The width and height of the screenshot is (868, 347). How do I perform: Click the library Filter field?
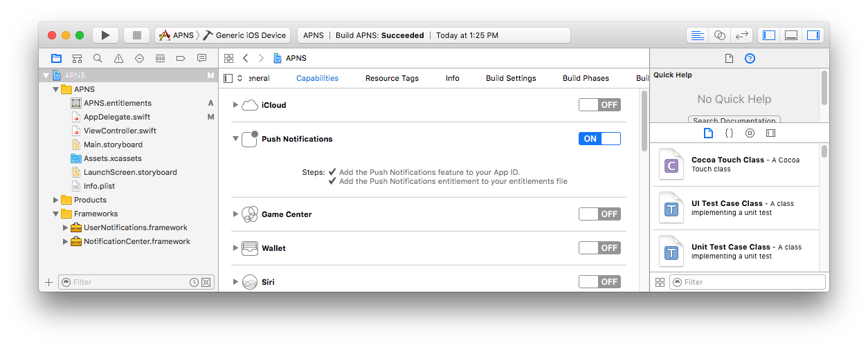(748, 282)
